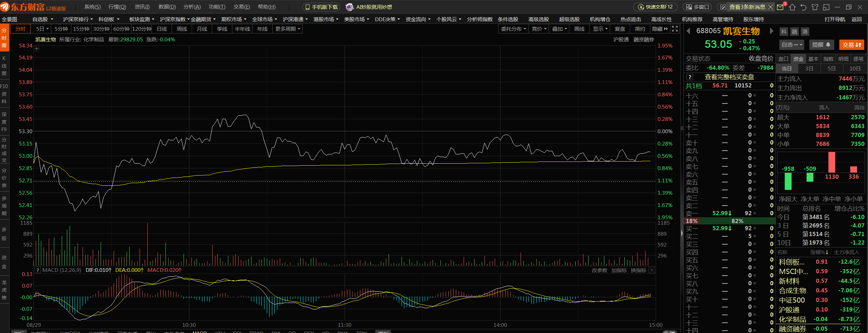Switch to the 盘口 tab
The width and height of the screenshot is (868, 333).
[x=783, y=59]
